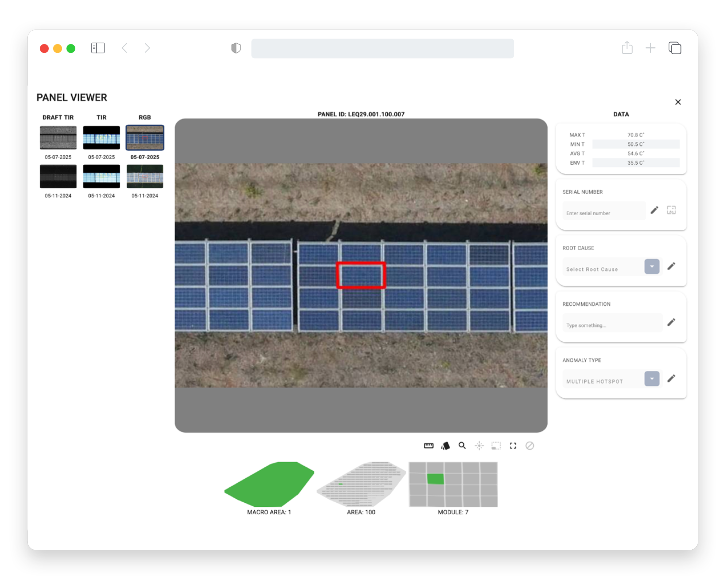Edit the Recommendation with pencil icon
Viewport: 728px width, 581px height.
pos(671,322)
